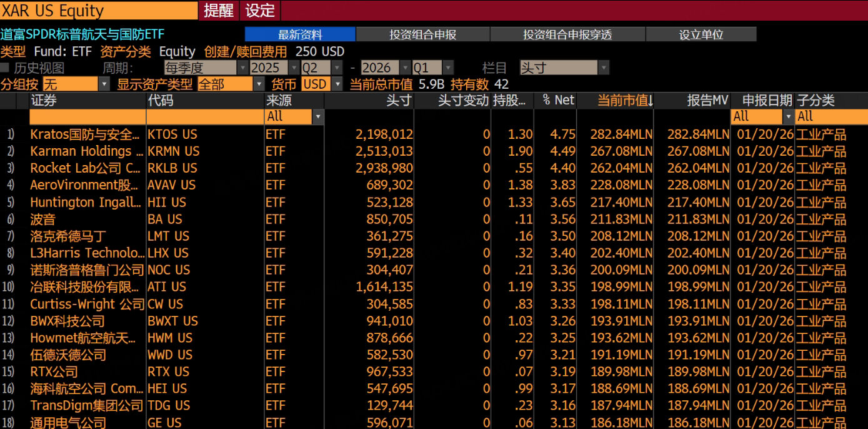Click the 提醒 button

click(x=219, y=10)
